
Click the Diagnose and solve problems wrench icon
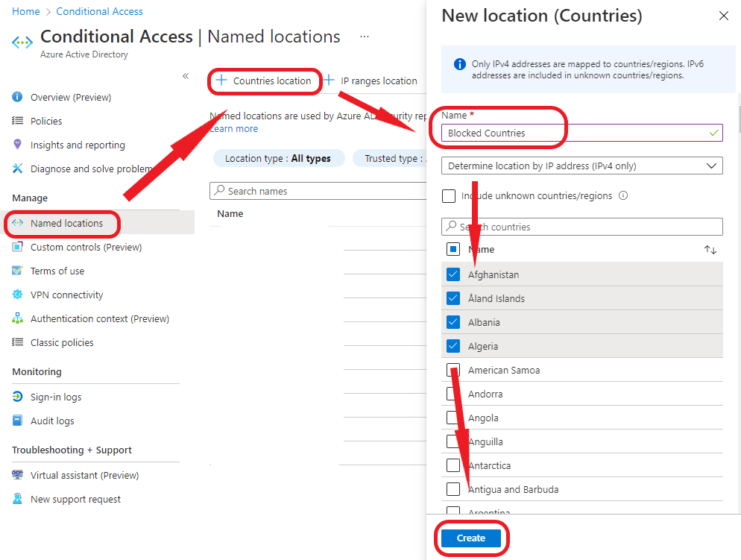17,169
